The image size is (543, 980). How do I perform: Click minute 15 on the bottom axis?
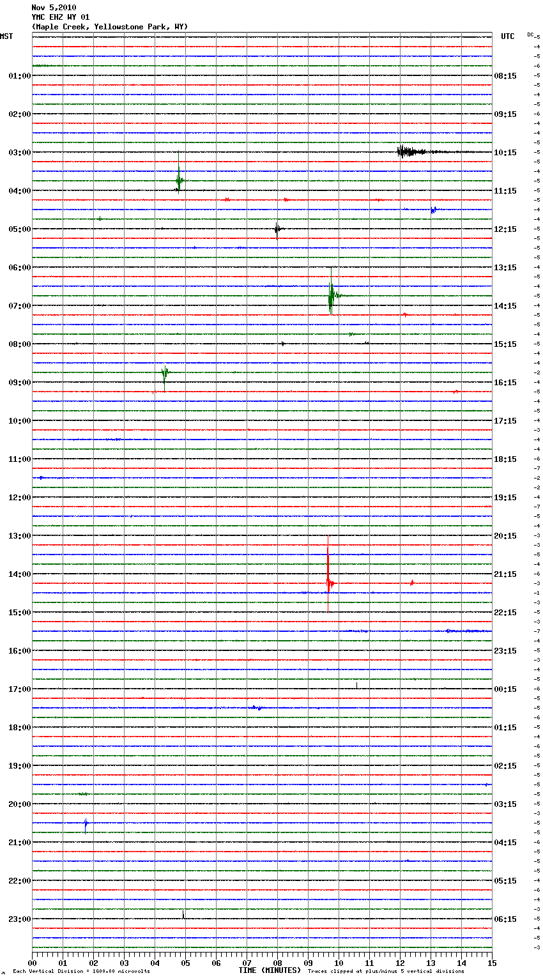click(492, 963)
